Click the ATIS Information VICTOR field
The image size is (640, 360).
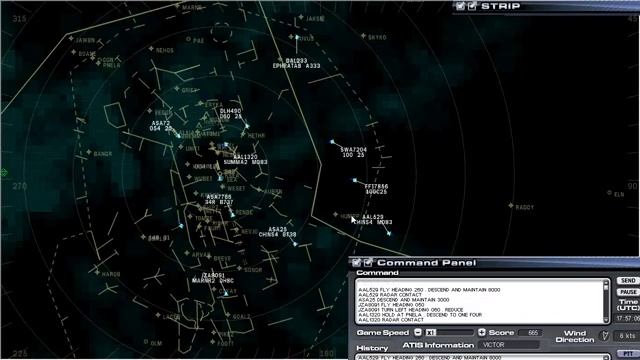509,345
